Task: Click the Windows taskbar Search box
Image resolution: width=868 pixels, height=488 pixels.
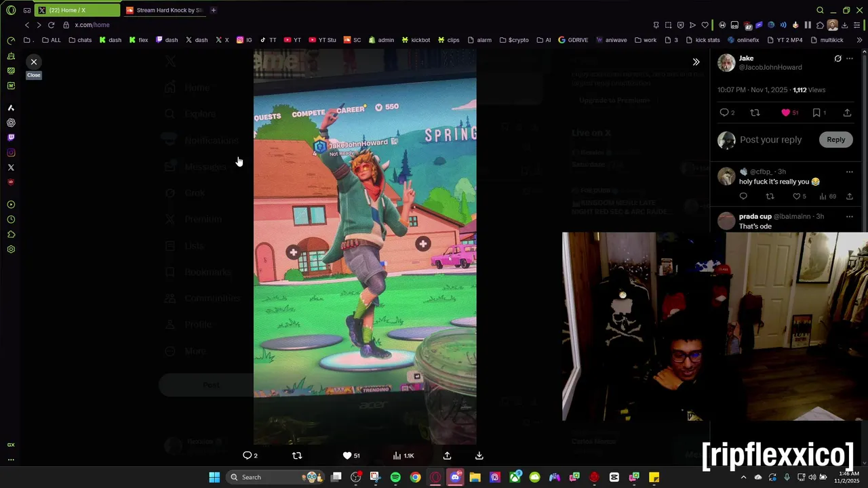Action: (275, 477)
